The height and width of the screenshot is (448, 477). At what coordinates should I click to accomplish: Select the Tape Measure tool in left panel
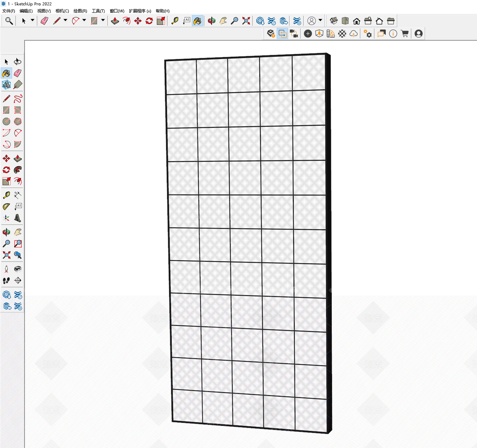pyautogui.click(x=6, y=195)
